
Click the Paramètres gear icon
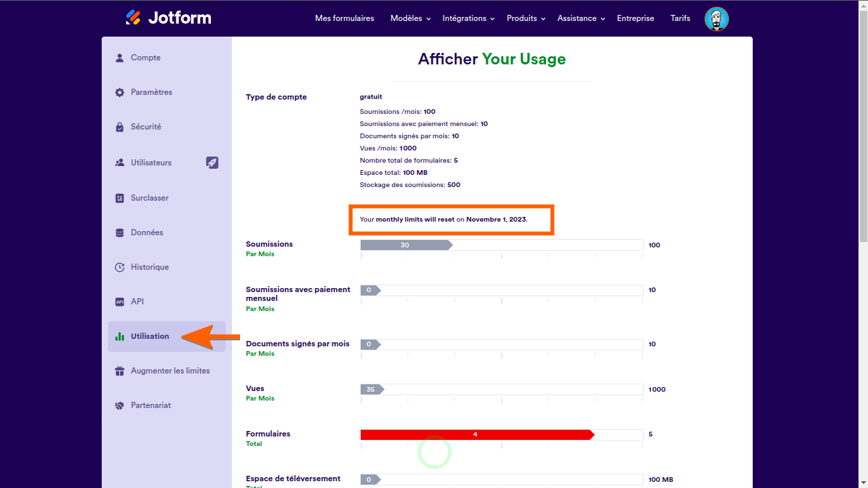[x=120, y=92]
